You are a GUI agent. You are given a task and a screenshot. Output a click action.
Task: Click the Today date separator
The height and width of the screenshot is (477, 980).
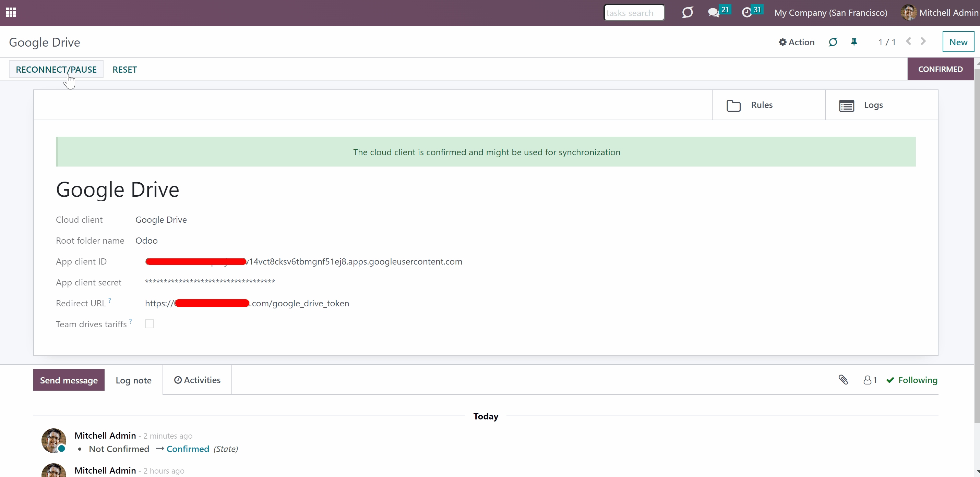click(x=486, y=416)
